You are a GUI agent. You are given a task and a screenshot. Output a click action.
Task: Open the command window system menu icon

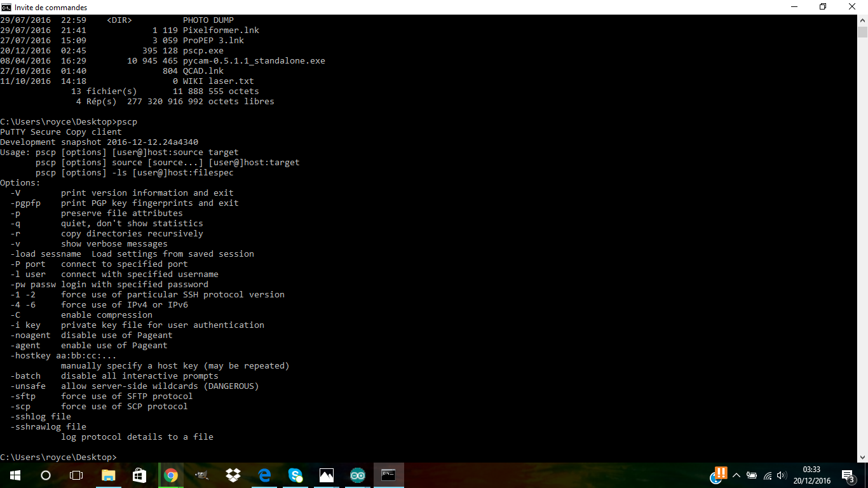tap(6, 7)
